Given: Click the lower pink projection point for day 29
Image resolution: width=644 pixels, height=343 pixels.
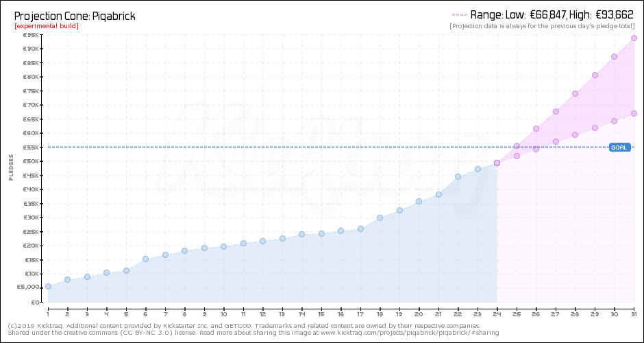Looking at the screenshot, I should pos(595,128).
